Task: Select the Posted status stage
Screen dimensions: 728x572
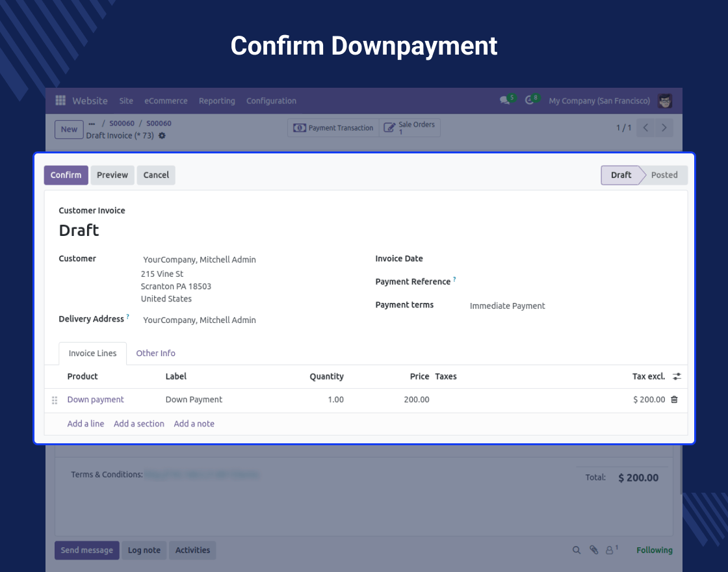Action: [664, 175]
